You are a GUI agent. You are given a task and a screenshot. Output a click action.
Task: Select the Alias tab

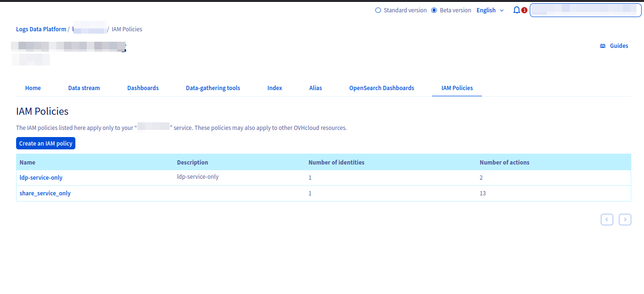click(x=316, y=88)
